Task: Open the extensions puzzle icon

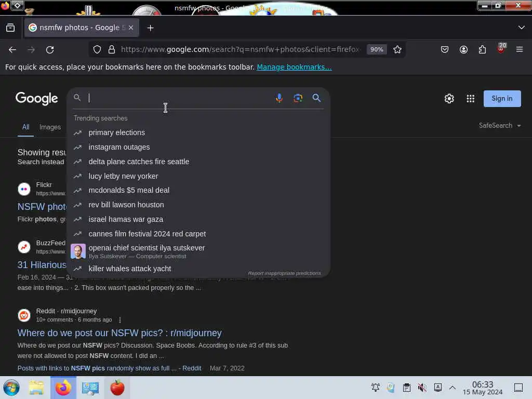Action: (482, 49)
